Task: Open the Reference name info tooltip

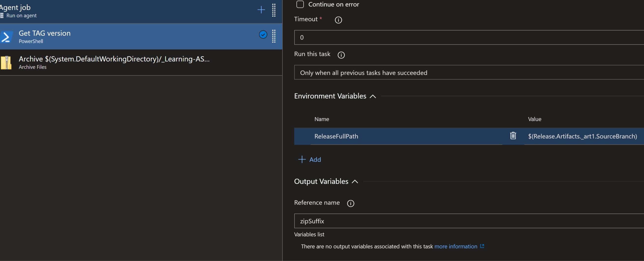Action: (350, 203)
